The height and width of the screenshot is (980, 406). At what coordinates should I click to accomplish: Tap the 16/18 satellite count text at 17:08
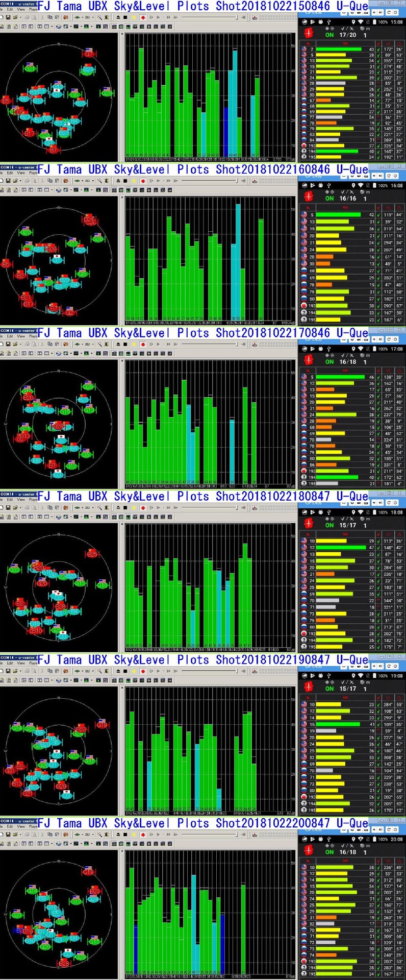[x=348, y=361]
